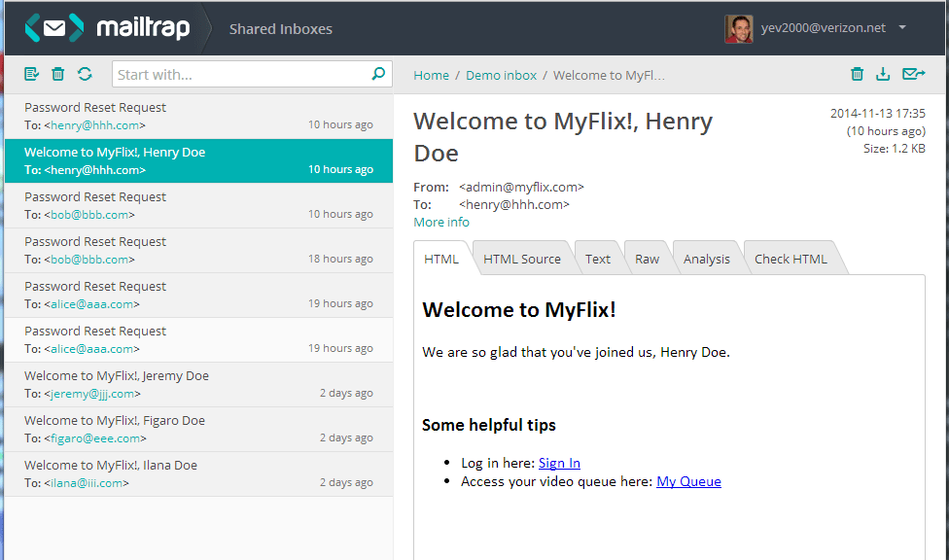Click the trash icon above the inbox list
949x560 pixels.
tap(58, 74)
